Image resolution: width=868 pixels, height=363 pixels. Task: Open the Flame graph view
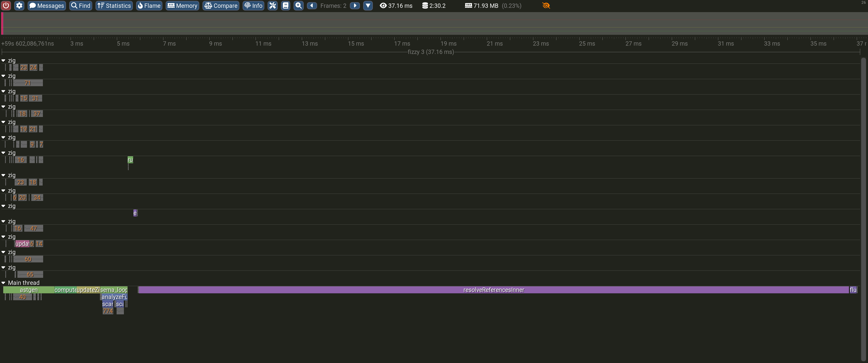tap(149, 6)
